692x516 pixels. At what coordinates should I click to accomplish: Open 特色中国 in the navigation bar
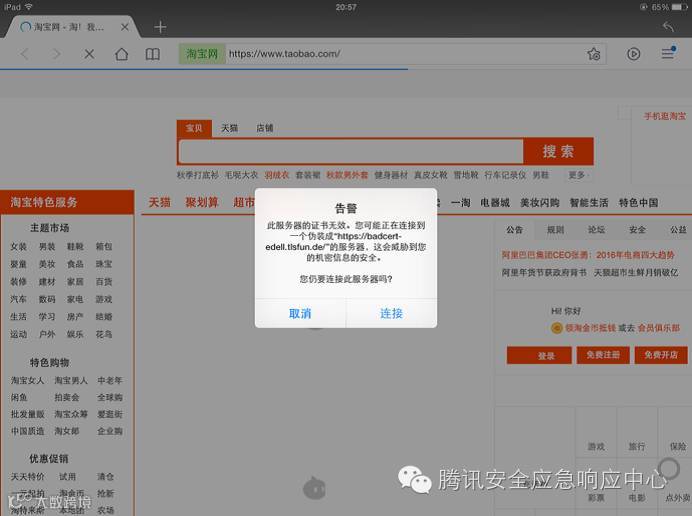point(639,203)
